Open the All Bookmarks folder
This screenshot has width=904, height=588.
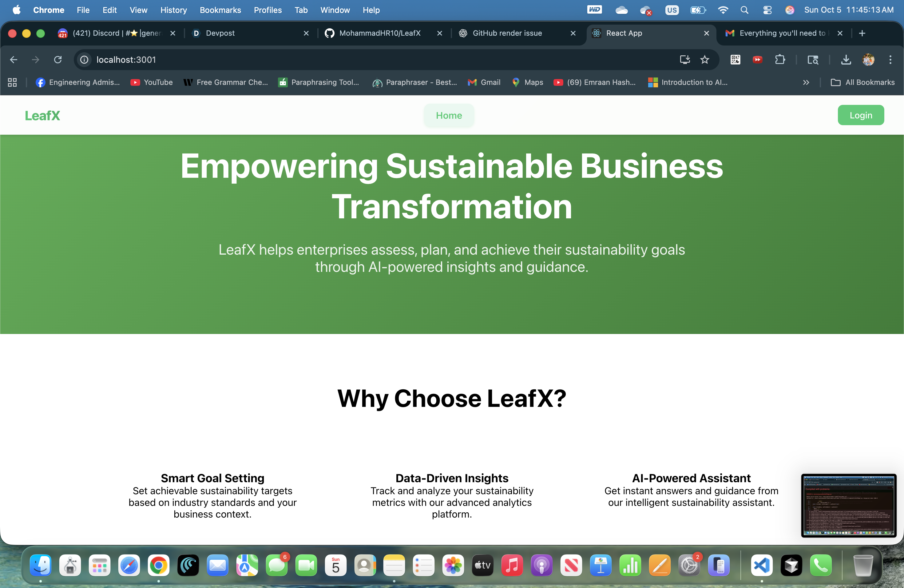(x=862, y=82)
